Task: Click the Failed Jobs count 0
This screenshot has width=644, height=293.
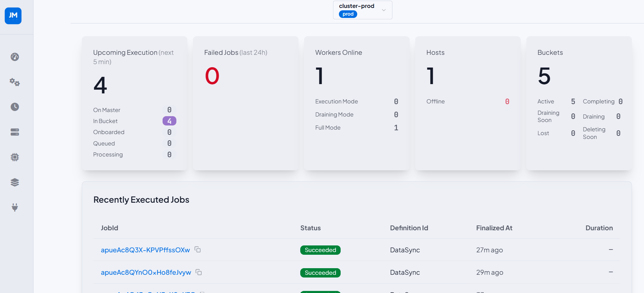Action: click(212, 76)
